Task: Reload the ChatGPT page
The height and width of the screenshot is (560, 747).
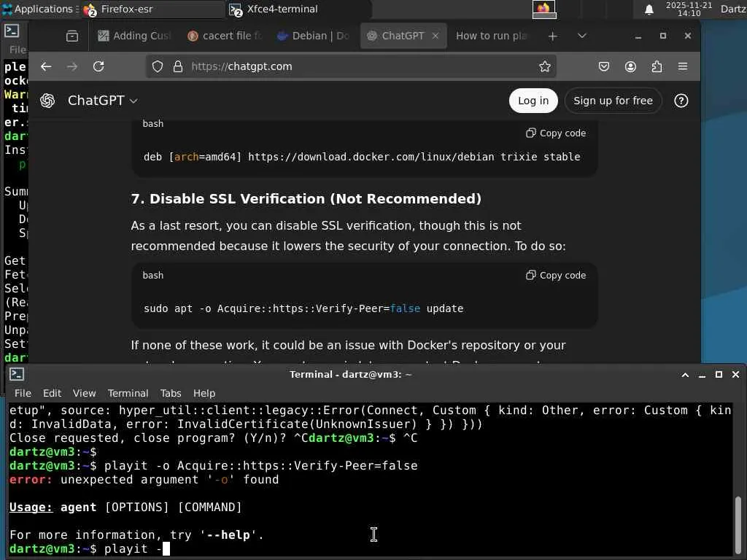Action: 98,66
